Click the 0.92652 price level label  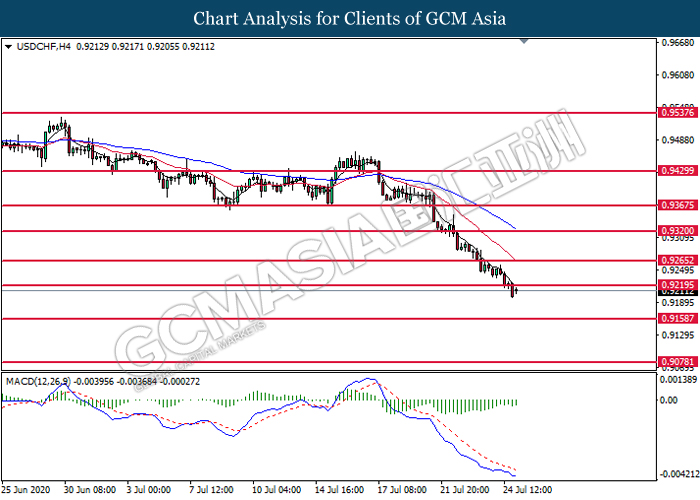(x=678, y=260)
